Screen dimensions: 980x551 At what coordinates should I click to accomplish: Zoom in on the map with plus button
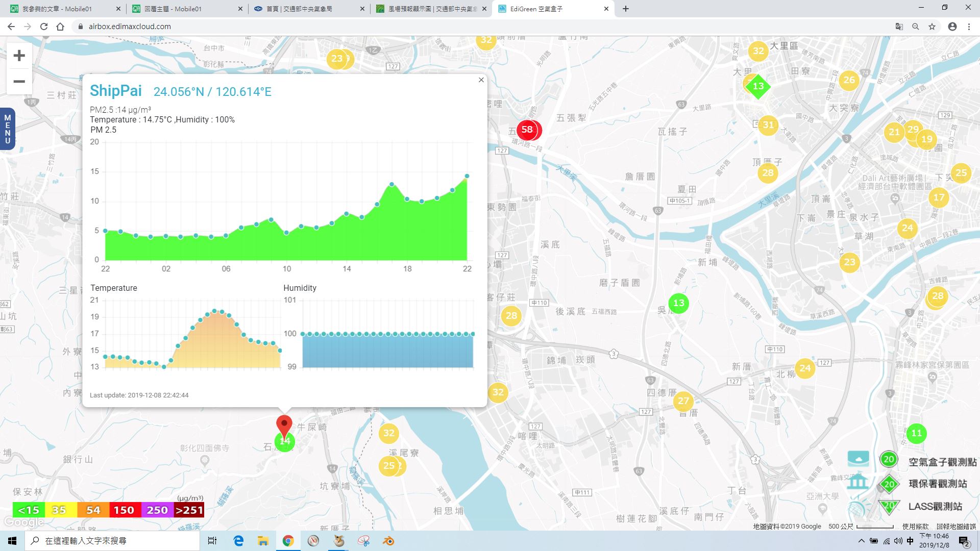pyautogui.click(x=19, y=56)
